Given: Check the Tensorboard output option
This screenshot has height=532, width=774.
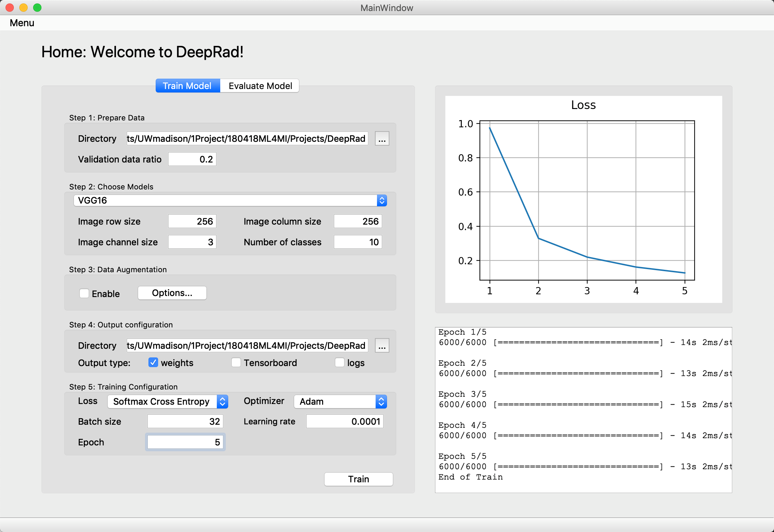Looking at the screenshot, I should [x=236, y=363].
